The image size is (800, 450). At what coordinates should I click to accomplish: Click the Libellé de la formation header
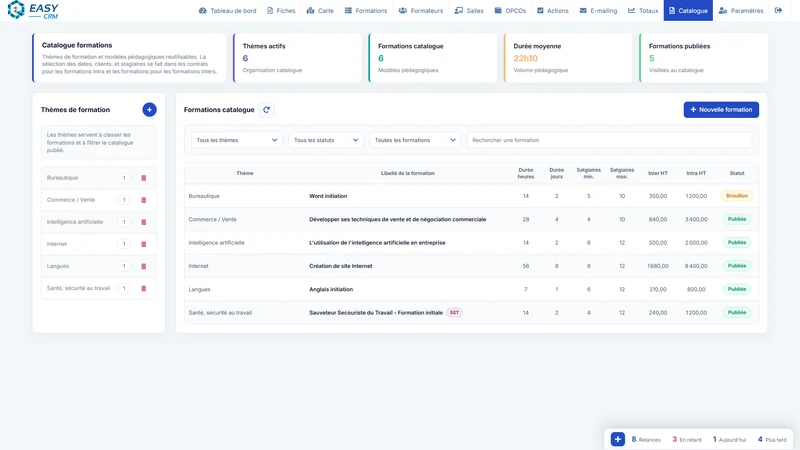408,173
